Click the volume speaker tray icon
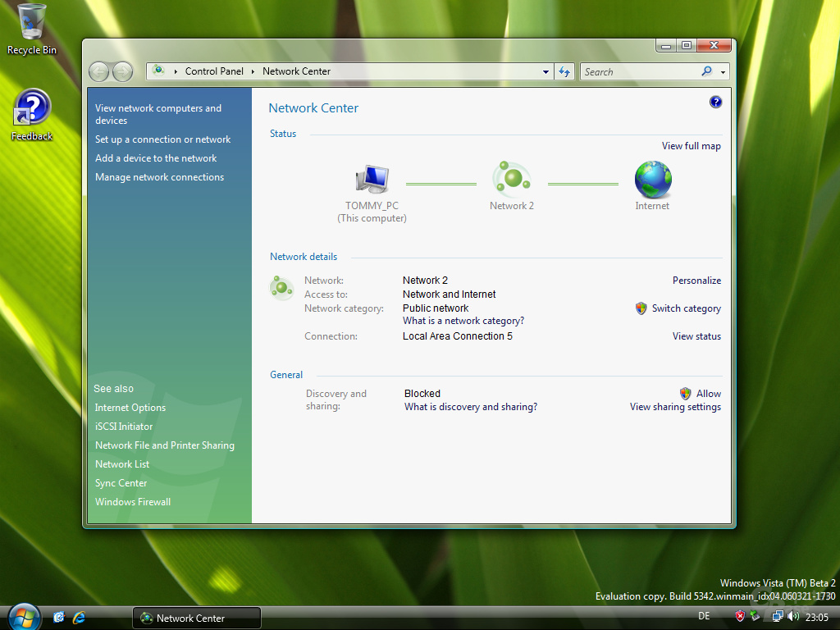 tap(793, 617)
